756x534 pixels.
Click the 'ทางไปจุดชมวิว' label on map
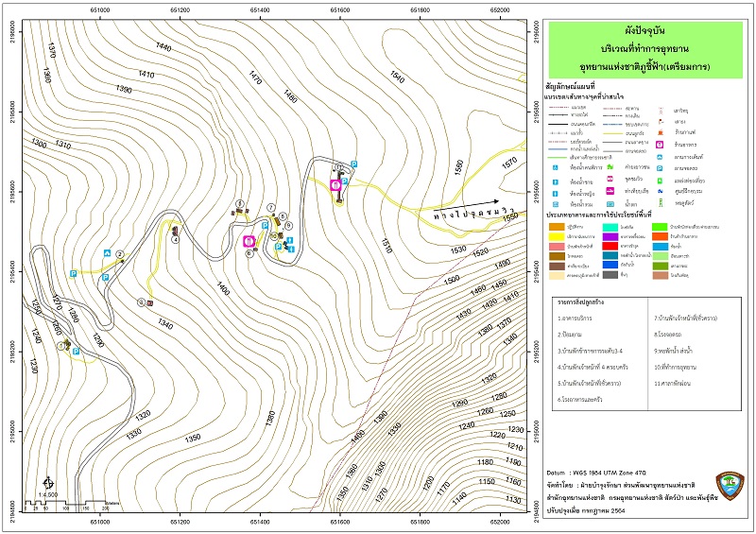pyautogui.click(x=474, y=214)
